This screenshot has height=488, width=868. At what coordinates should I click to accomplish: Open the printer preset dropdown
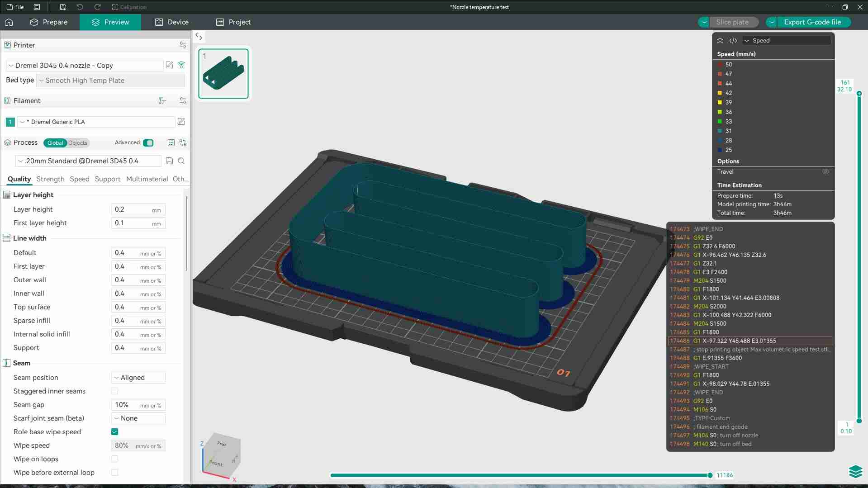point(85,66)
